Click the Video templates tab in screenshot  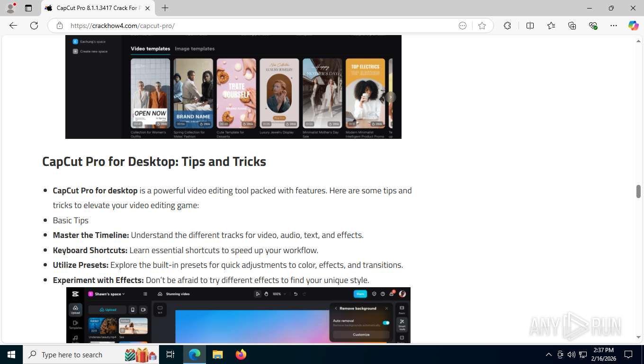(x=150, y=49)
